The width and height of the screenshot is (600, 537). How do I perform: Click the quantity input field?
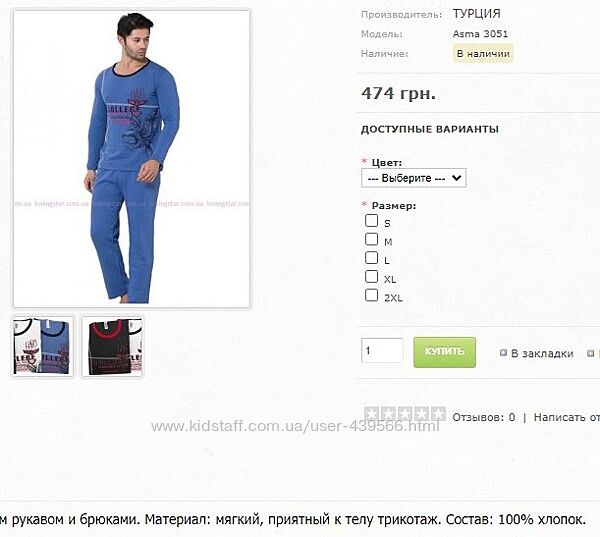coord(382,351)
